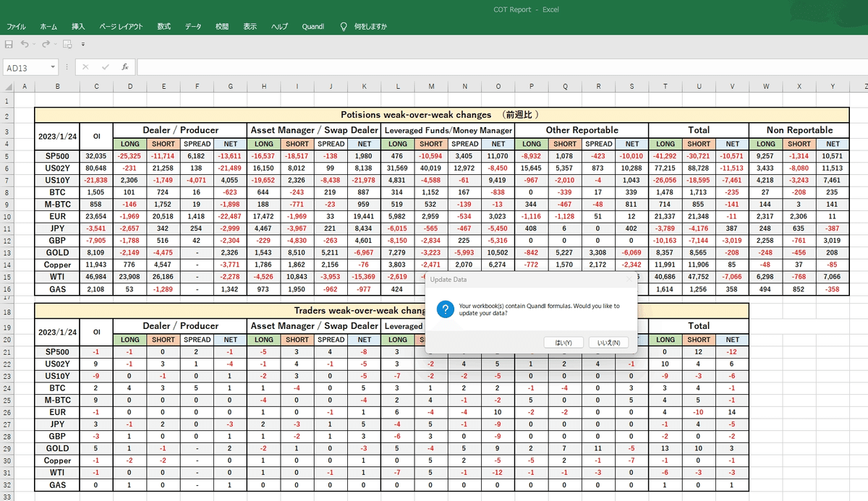The image size is (868, 501).
Task: Select column T header
Action: [665, 87]
